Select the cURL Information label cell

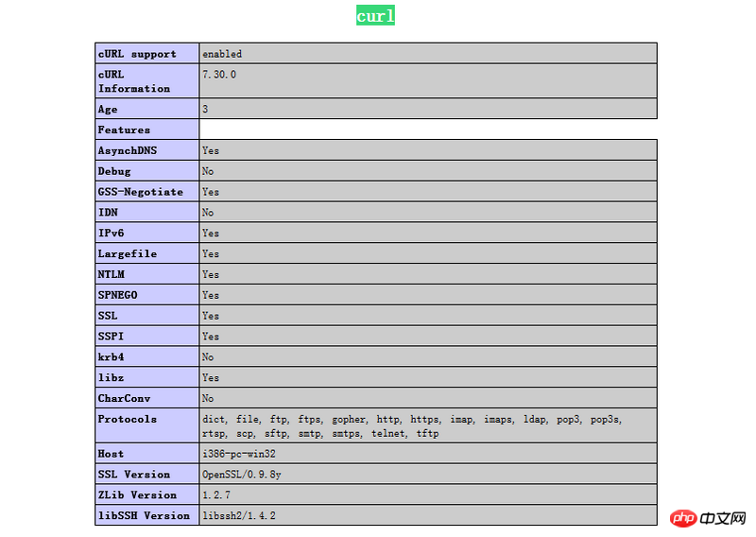pos(147,81)
